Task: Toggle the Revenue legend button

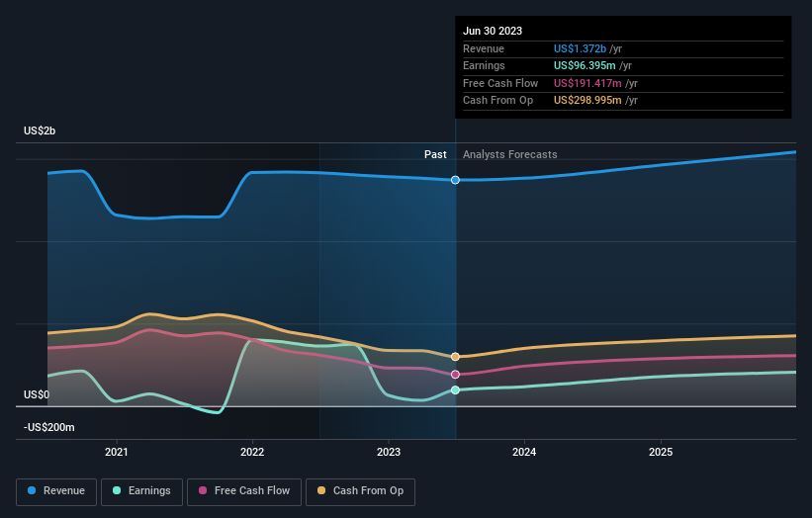Action: [x=56, y=491]
